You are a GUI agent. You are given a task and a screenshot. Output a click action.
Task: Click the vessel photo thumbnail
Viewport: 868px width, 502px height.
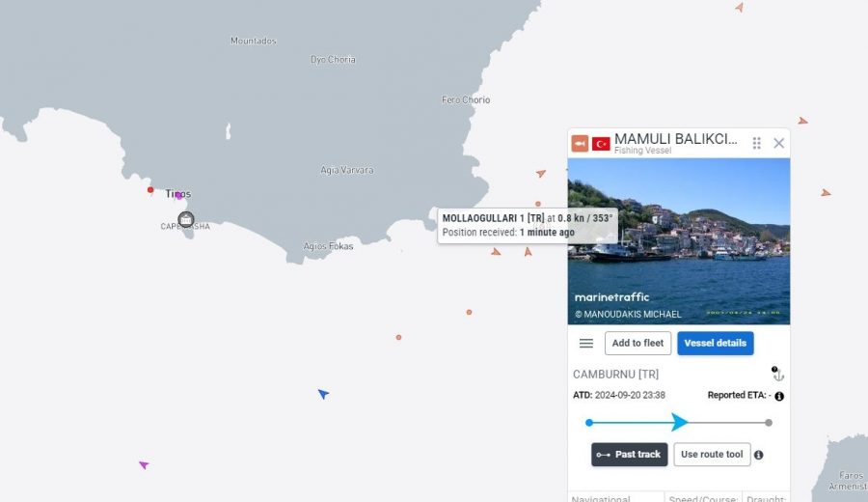click(x=679, y=241)
